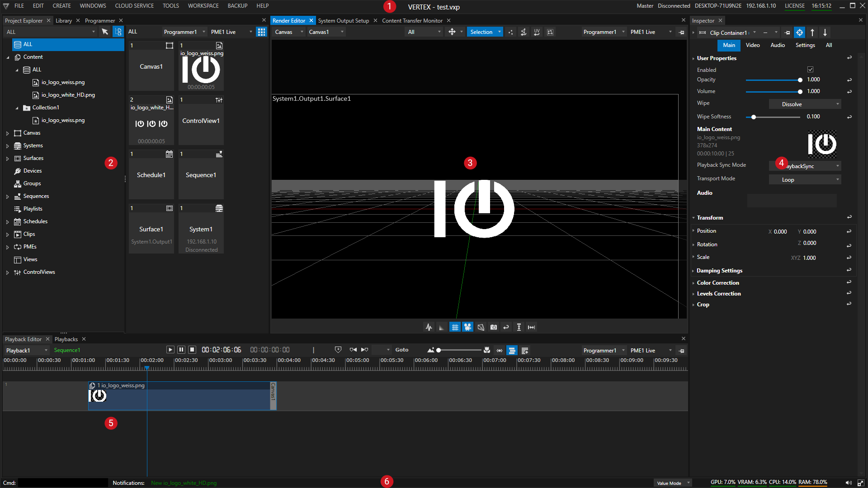Viewport: 868px width, 488px height.
Task: Adjust the Wipe Softness slider handle
Action: click(x=753, y=117)
